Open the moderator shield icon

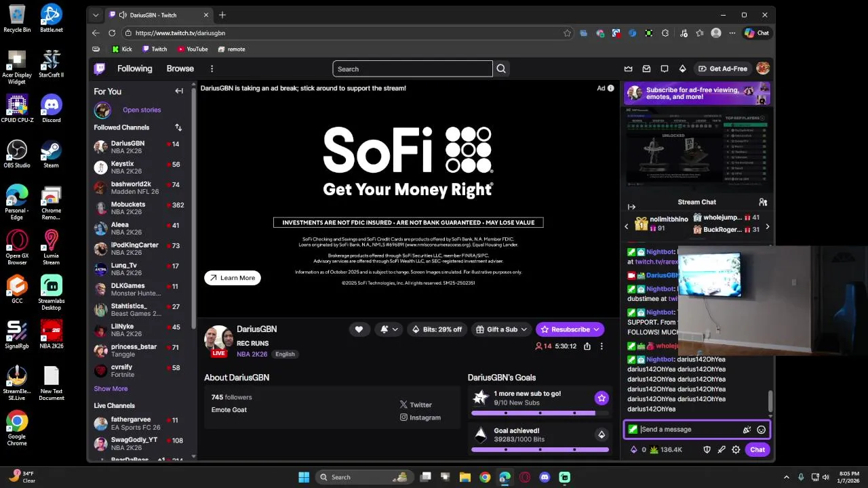pyautogui.click(x=707, y=449)
